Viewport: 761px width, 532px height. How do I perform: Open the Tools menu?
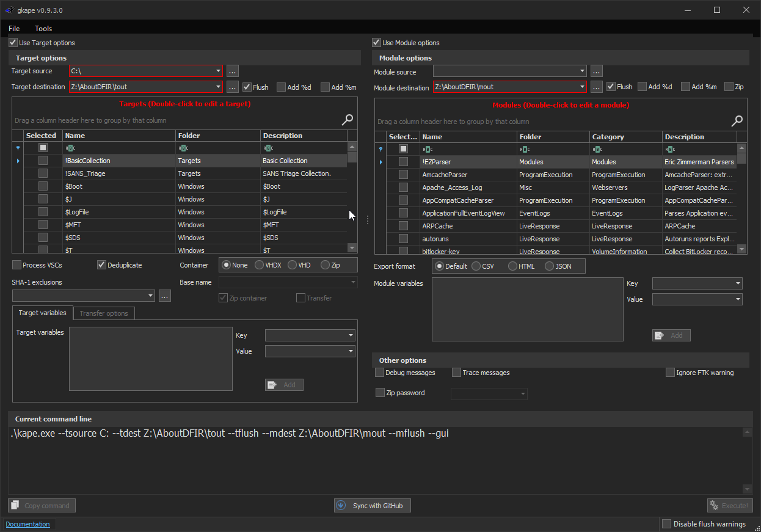(43, 29)
